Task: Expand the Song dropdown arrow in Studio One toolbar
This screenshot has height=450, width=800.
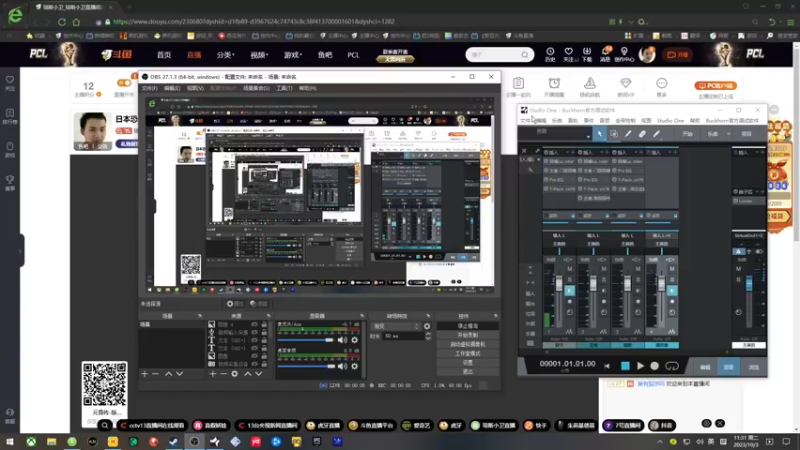Action: point(729,134)
